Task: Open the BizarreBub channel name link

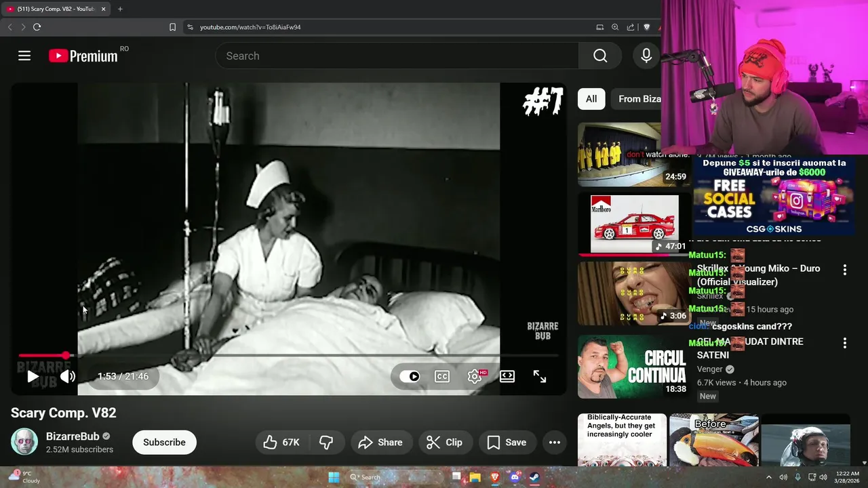Action: pos(73,436)
